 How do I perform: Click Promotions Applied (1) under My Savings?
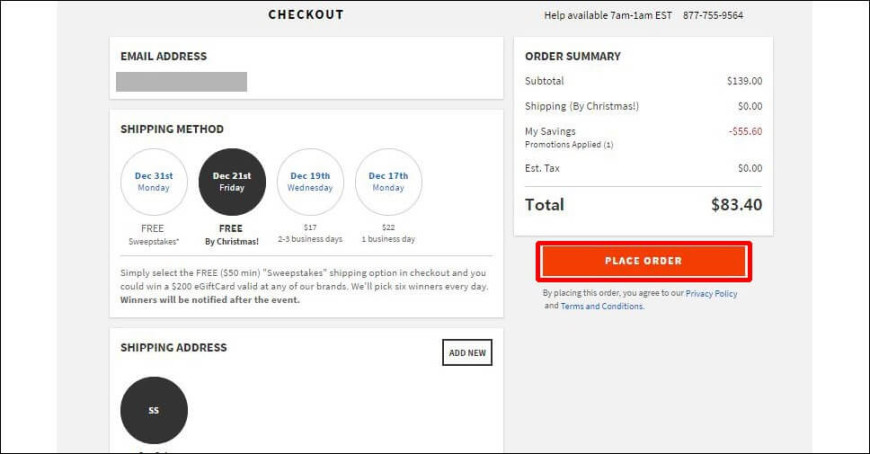569,144
